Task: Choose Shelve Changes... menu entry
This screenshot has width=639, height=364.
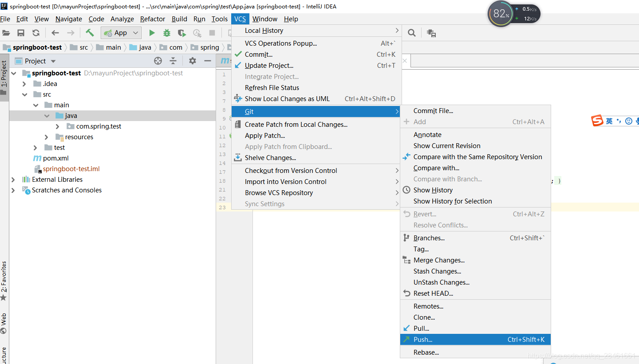Action: (316, 158)
